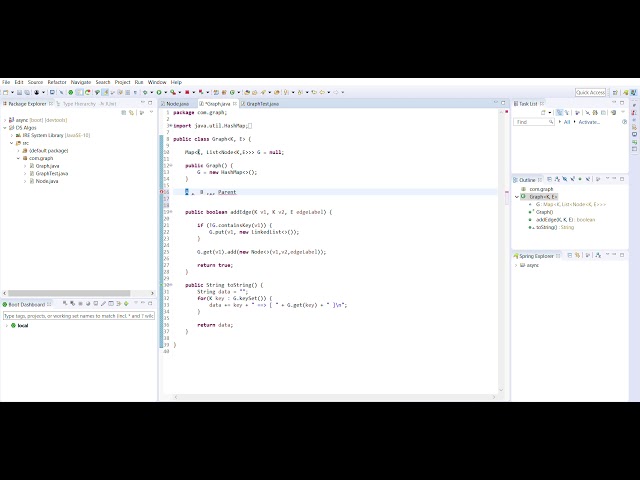Click the Activate... link in Task List
The image size is (640, 480).
589,122
